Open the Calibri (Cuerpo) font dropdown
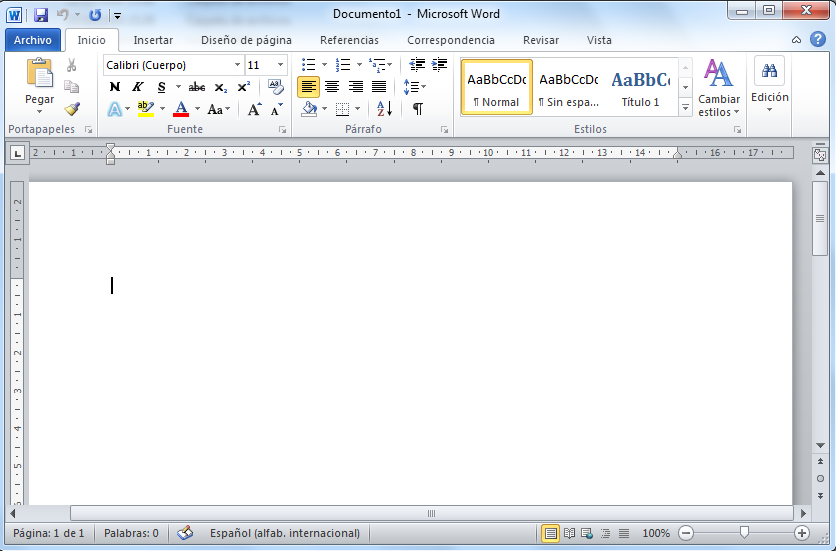Viewport: 836px width, 551px height. point(237,65)
